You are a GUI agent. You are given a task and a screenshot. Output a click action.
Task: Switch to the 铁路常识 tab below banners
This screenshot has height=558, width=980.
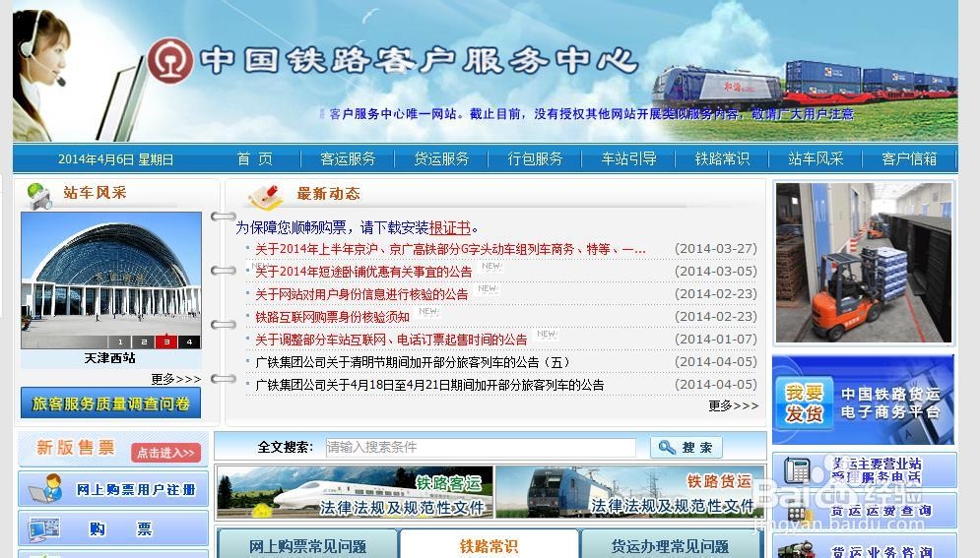tap(489, 545)
